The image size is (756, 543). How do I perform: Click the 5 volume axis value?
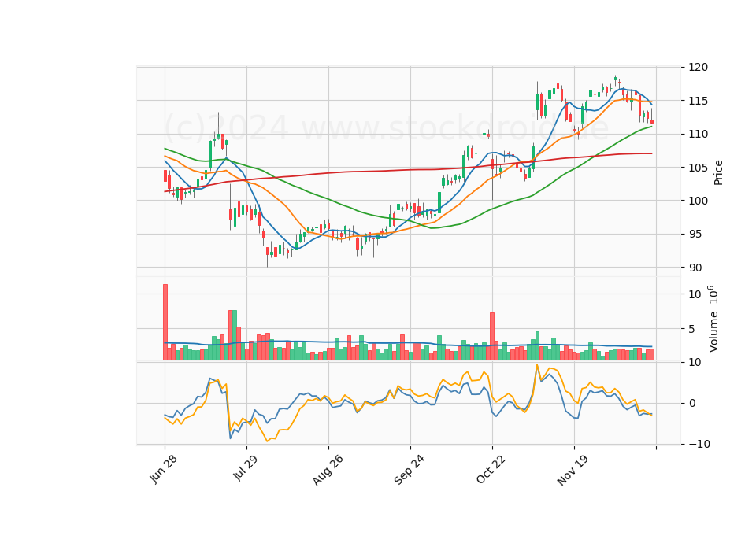(692, 330)
